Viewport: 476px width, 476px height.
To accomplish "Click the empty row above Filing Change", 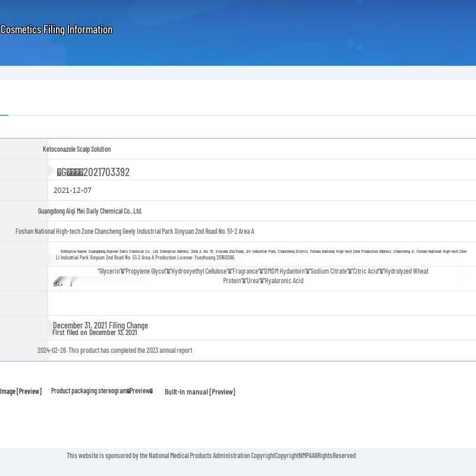I will click(x=262, y=303).
